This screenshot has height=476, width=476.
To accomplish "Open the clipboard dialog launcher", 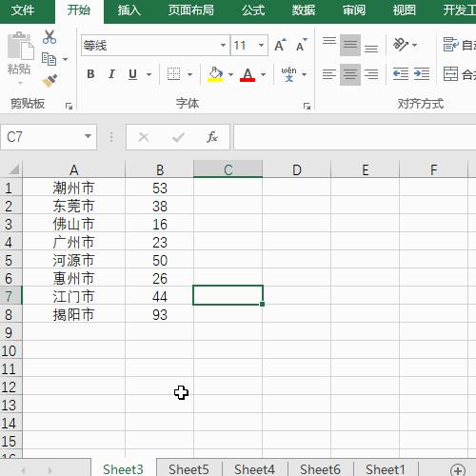I will click(69, 106).
